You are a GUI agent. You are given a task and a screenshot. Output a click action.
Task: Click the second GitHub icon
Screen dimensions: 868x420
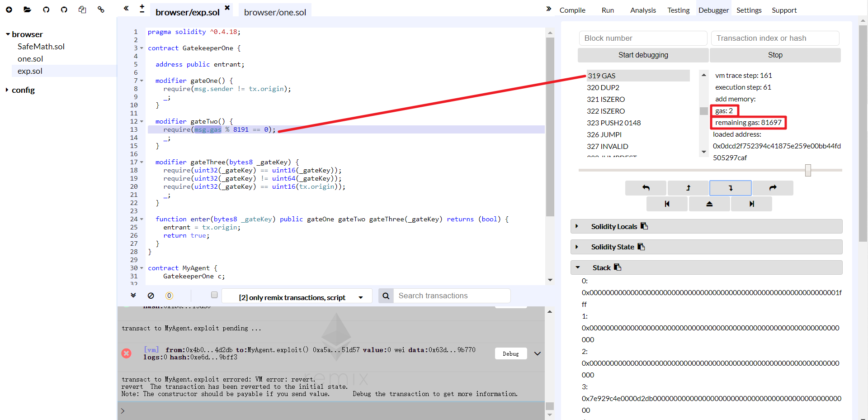click(64, 10)
